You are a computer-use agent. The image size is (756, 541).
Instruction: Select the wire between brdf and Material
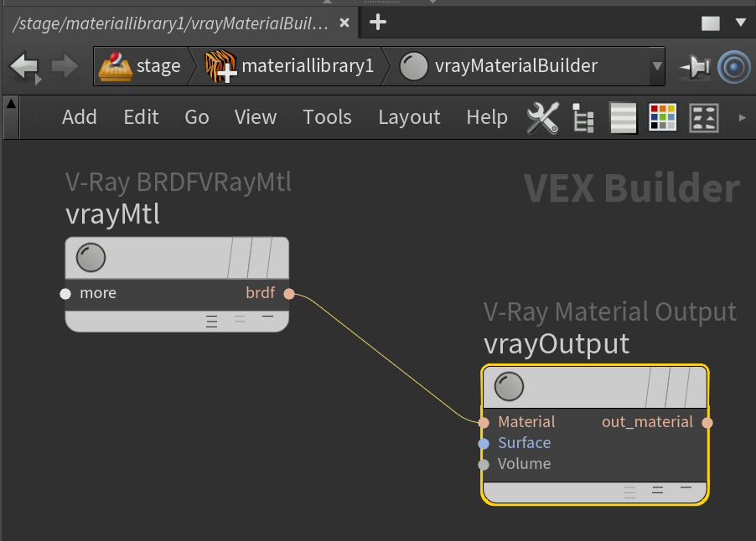coord(386,358)
